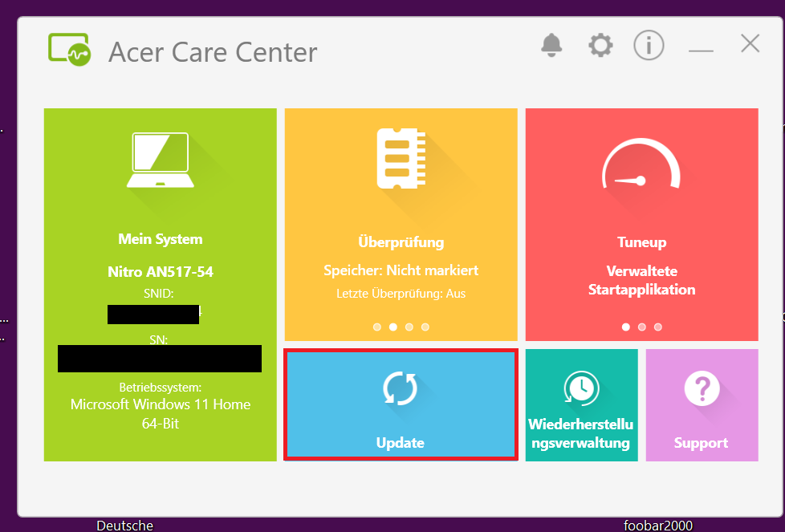Click the recovery clock icon
Viewport: 785px width, 532px height.
pos(581,388)
